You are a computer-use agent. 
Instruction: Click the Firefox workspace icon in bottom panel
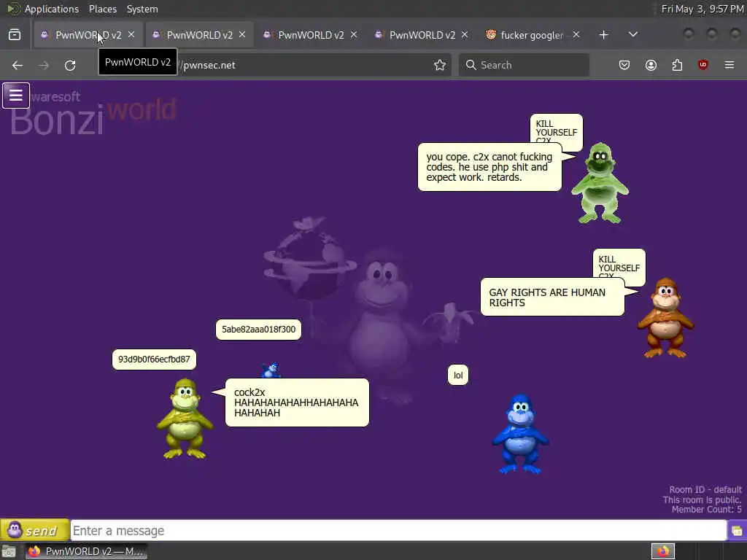point(663,551)
